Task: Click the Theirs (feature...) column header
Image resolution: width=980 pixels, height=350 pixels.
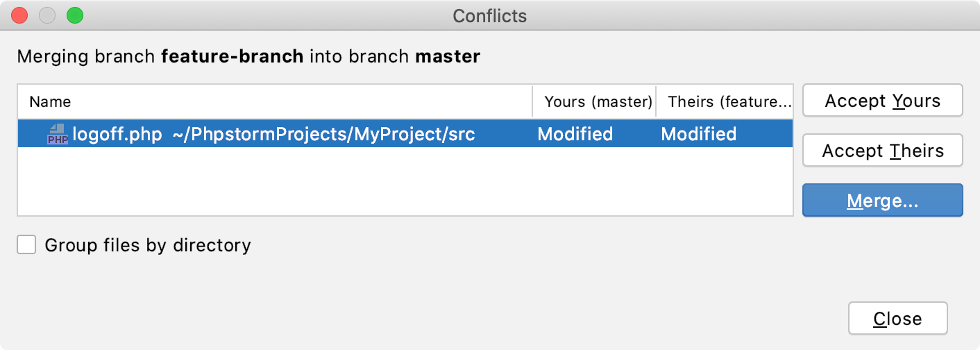Action: tap(724, 102)
